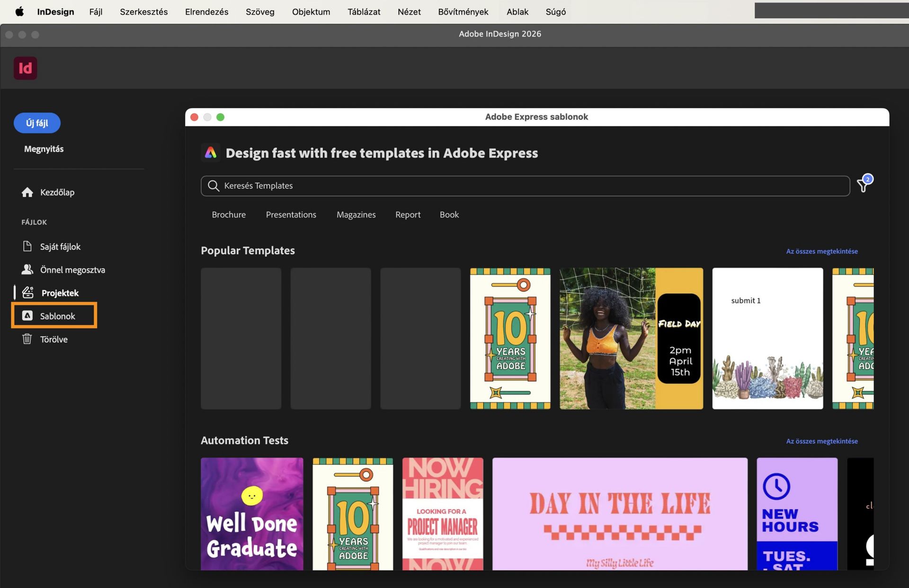Open the 'Well Done Graduate' purple template
The height and width of the screenshot is (588, 909).
[x=251, y=514]
